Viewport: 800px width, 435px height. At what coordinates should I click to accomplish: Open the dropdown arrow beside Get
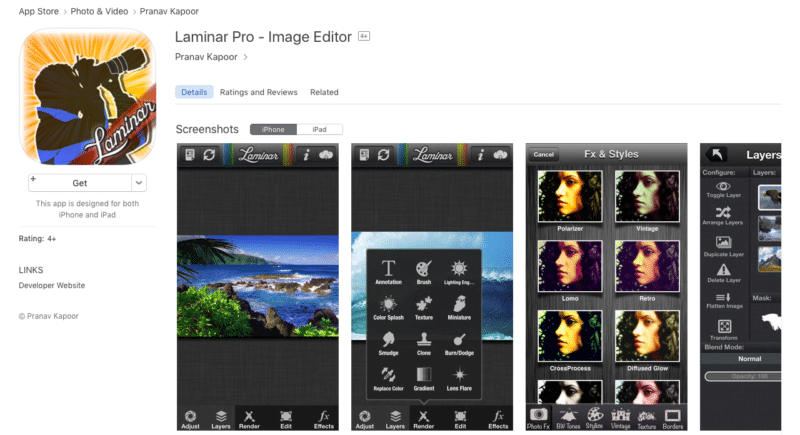[139, 183]
